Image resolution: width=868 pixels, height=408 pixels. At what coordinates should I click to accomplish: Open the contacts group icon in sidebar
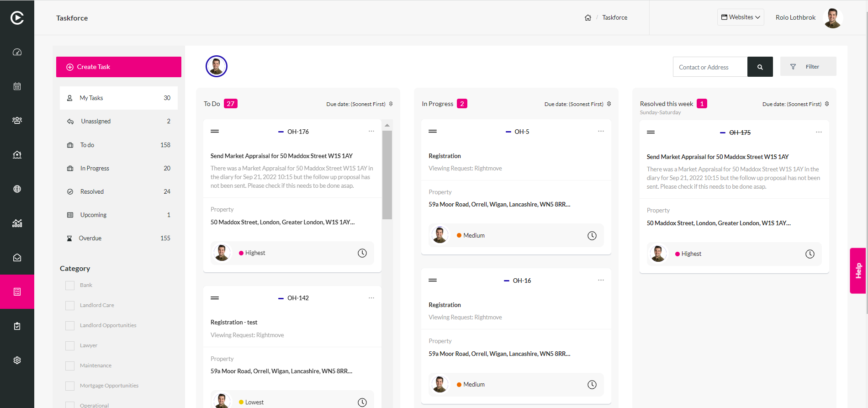tap(17, 121)
